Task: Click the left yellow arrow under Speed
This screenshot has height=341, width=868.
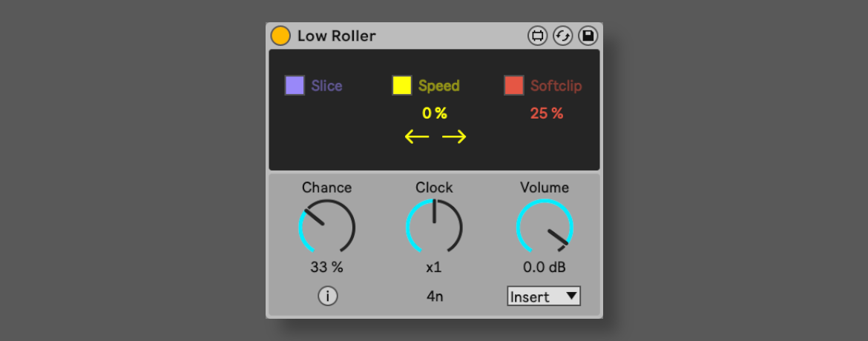Action: (x=417, y=136)
